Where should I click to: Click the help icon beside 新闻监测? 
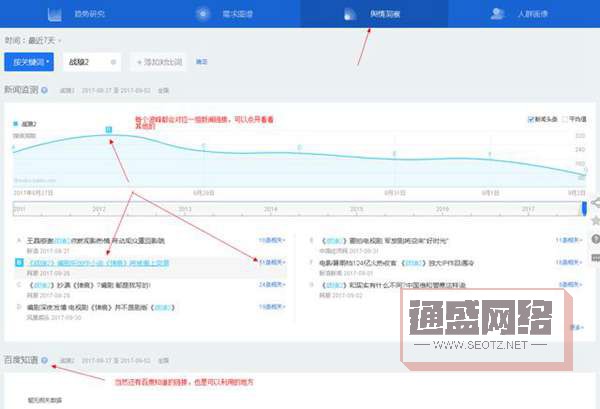point(44,90)
